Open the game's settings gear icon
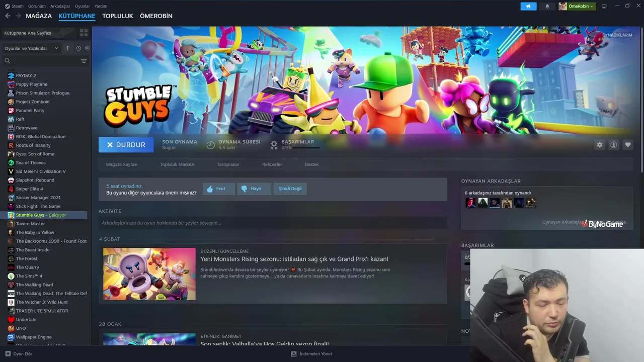The image size is (644, 362). point(600,145)
